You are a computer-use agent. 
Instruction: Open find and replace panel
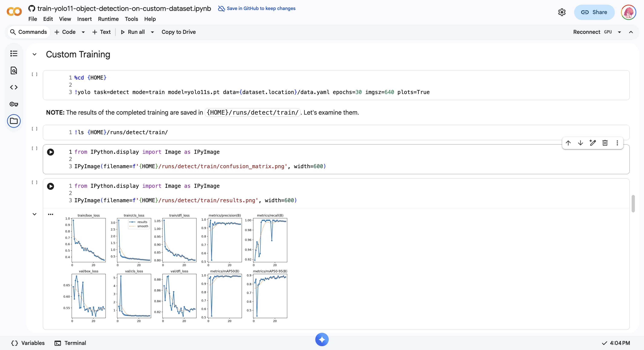pyautogui.click(x=14, y=70)
